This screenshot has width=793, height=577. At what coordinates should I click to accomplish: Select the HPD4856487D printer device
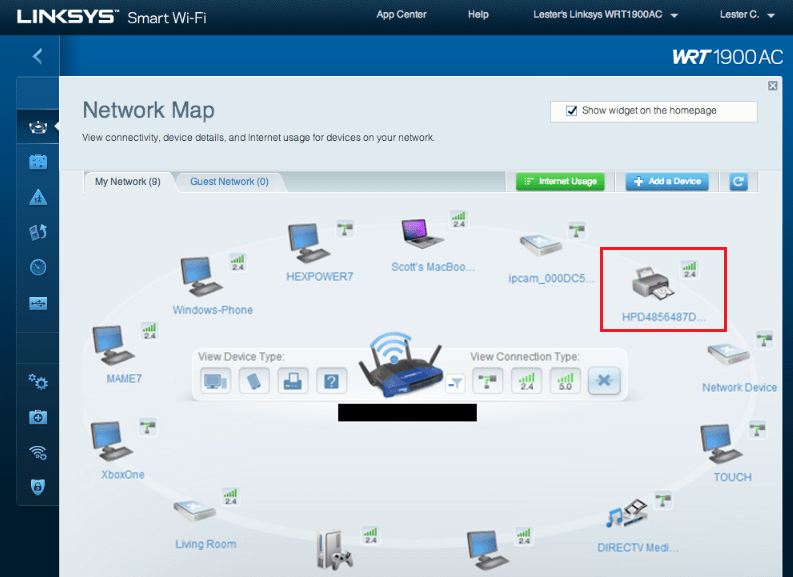(655, 285)
